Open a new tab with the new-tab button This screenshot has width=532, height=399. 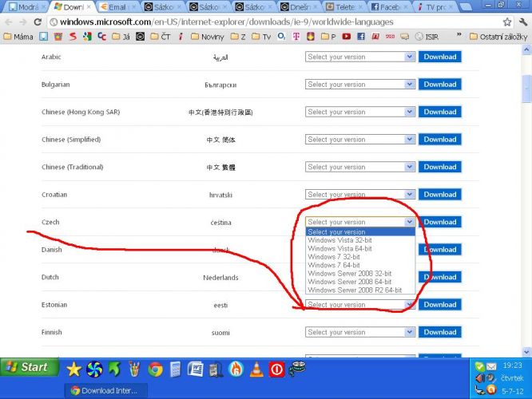coord(465,7)
